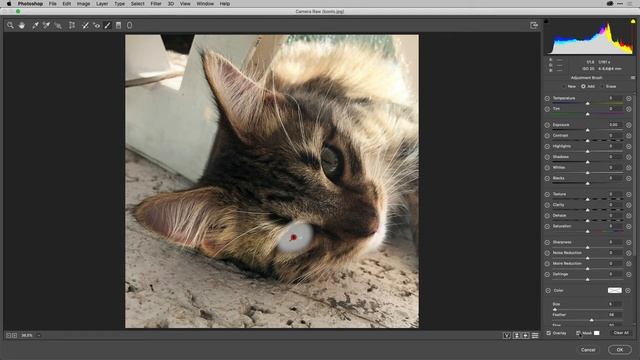The width and height of the screenshot is (640, 360).
Task: Click the increase Temperature plus icon
Action: tap(629, 98)
